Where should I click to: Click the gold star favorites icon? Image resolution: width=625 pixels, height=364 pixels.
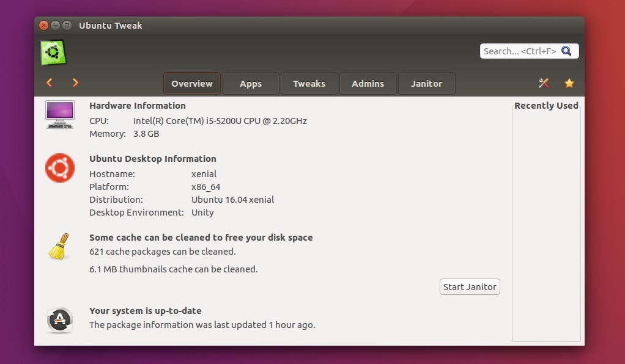pos(569,83)
